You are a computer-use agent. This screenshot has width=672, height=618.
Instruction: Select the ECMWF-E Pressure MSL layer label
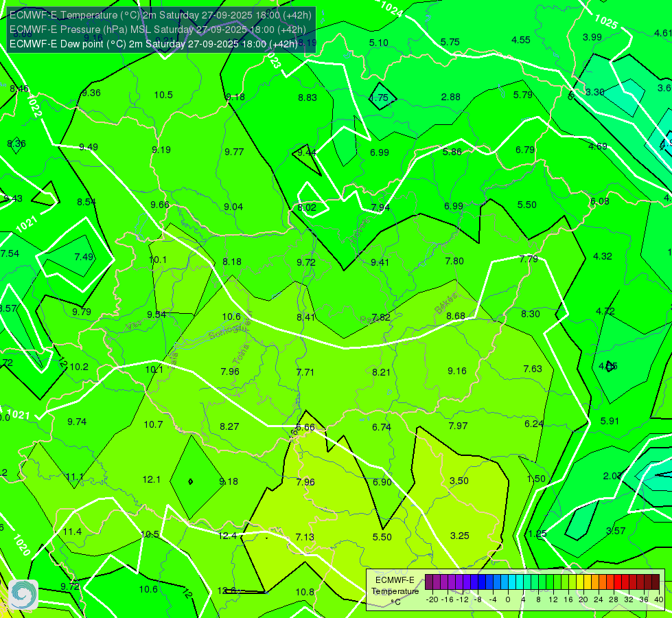(x=158, y=29)
